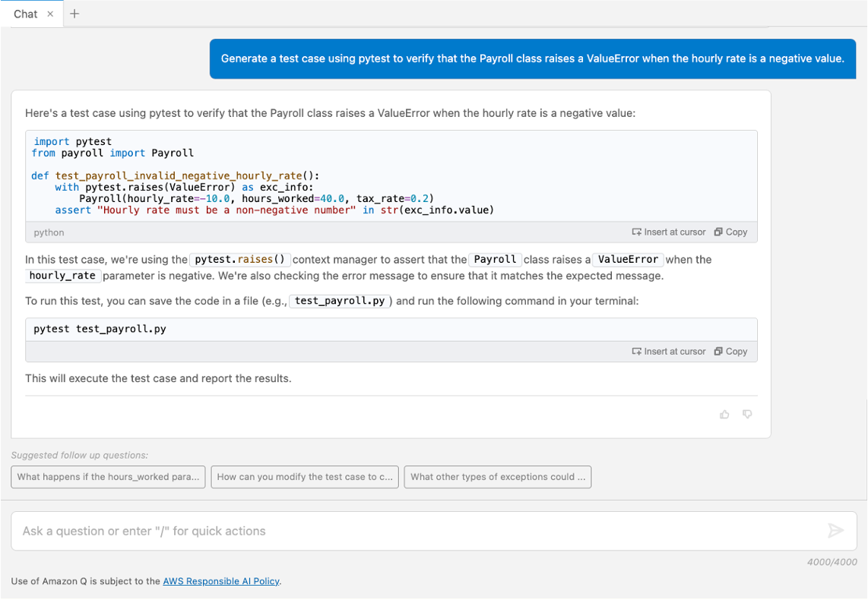Copy the pytest test case code
This screenshot has height=600, width=868.
pyautogui.click(x=730, y=232)
